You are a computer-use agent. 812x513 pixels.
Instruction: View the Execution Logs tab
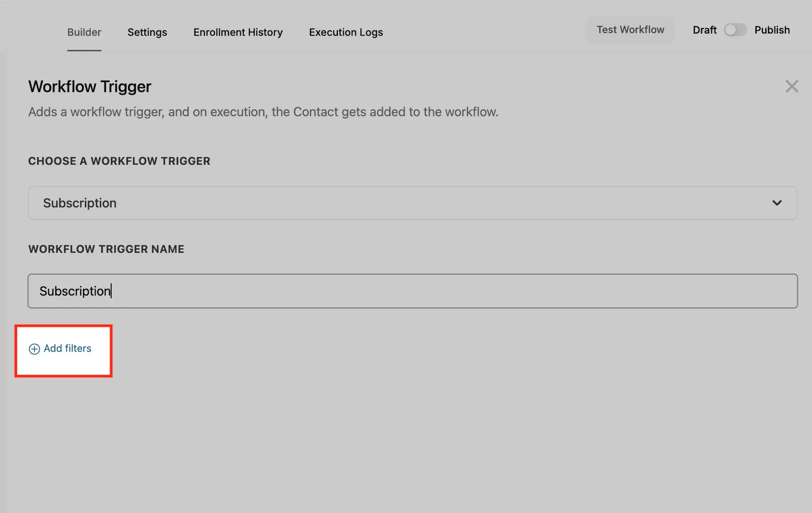[x=346, y=32]
